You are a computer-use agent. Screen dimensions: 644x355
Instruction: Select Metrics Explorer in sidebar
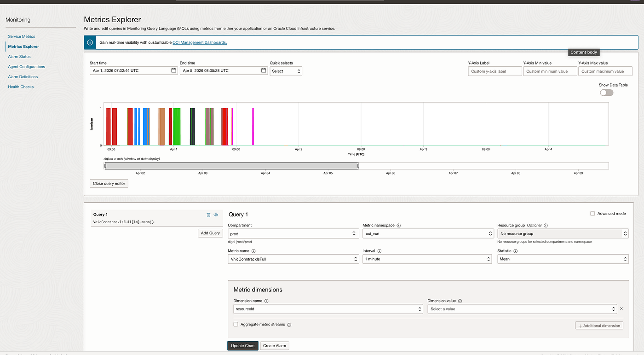[23, 47]
